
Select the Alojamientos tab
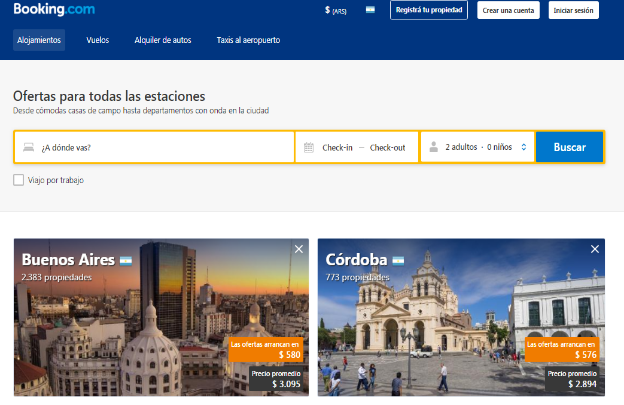pyautogui.click(x=39, y=40)
